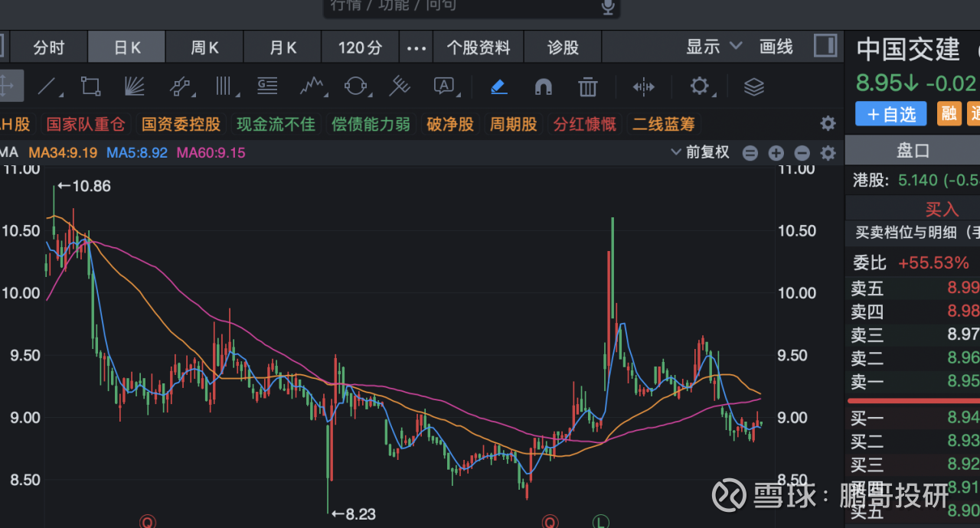This screenshot has width=980, height=528.
Task: Click the microphone voice search icon
Action: coord(608,7)
